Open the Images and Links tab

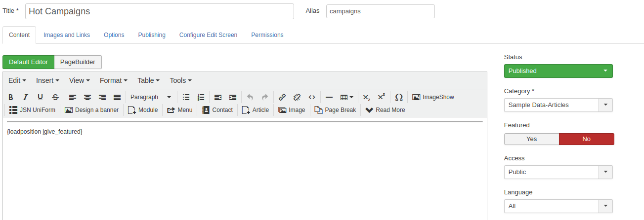pos(67,35)
